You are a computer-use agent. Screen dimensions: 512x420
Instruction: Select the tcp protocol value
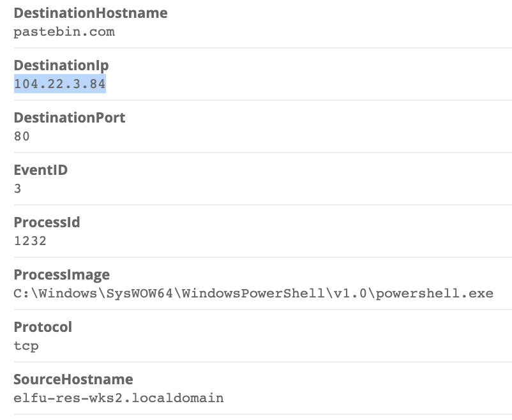26,346
